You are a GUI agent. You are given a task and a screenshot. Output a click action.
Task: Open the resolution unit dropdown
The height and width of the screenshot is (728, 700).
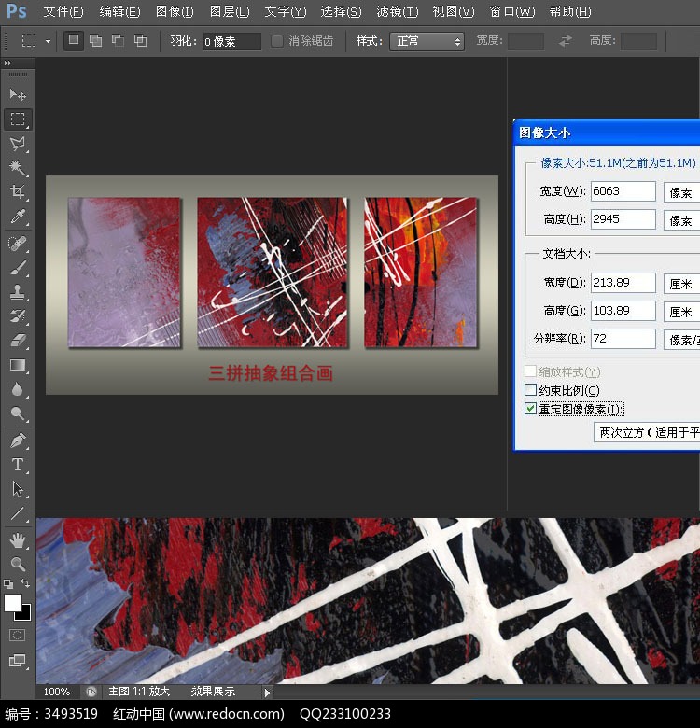point(682,340)
